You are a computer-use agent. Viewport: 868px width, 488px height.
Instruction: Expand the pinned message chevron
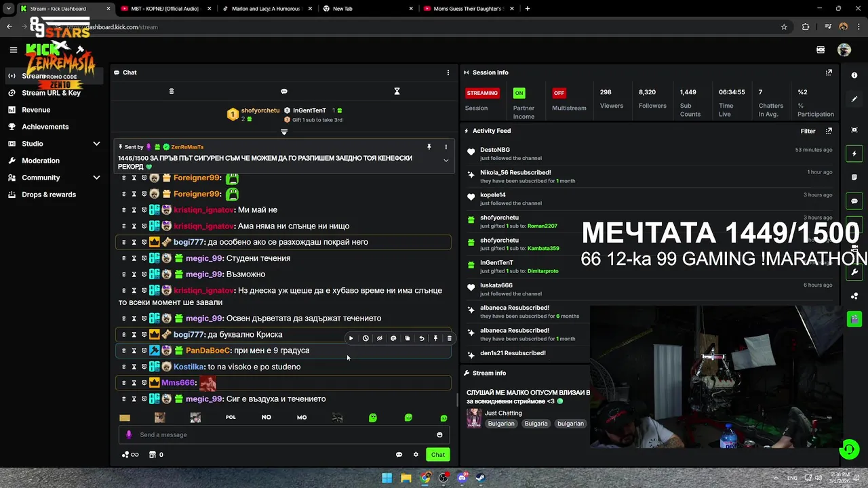pos(446,161)
